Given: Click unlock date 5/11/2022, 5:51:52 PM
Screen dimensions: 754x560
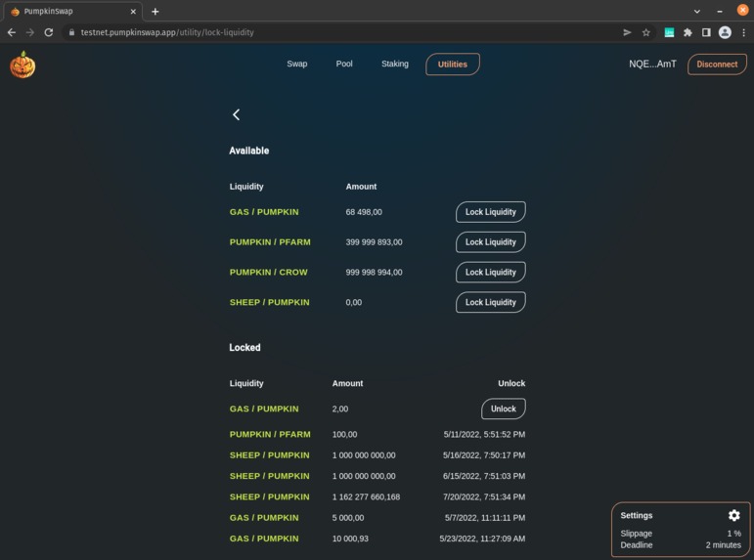Looking at the screenshot, I should [x=484, y=435].
